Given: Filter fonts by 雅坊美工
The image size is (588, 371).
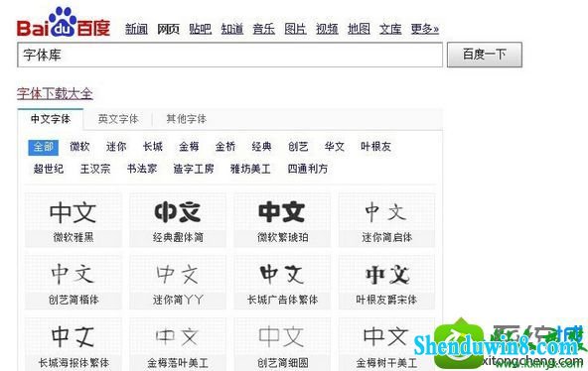Looking at the screenshot, I should (250, 169).
